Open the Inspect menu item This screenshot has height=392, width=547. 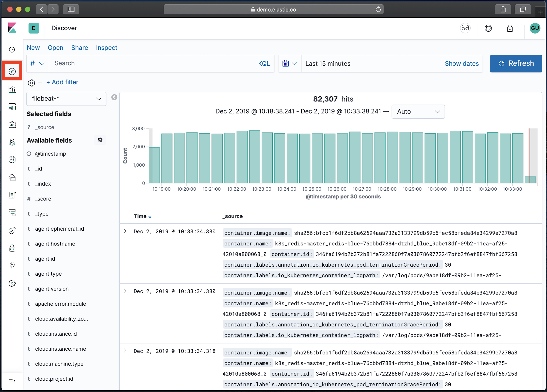click(x=106, y=48)
